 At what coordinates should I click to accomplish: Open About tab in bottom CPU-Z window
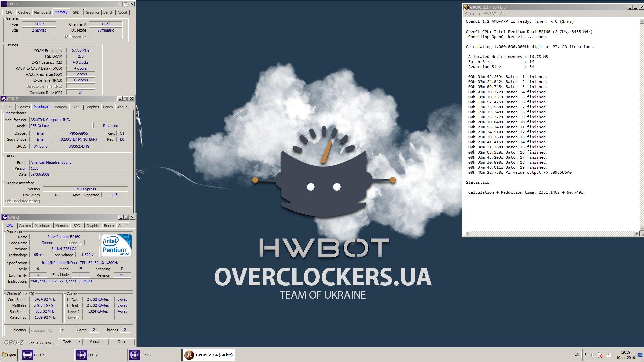(123, 226)
